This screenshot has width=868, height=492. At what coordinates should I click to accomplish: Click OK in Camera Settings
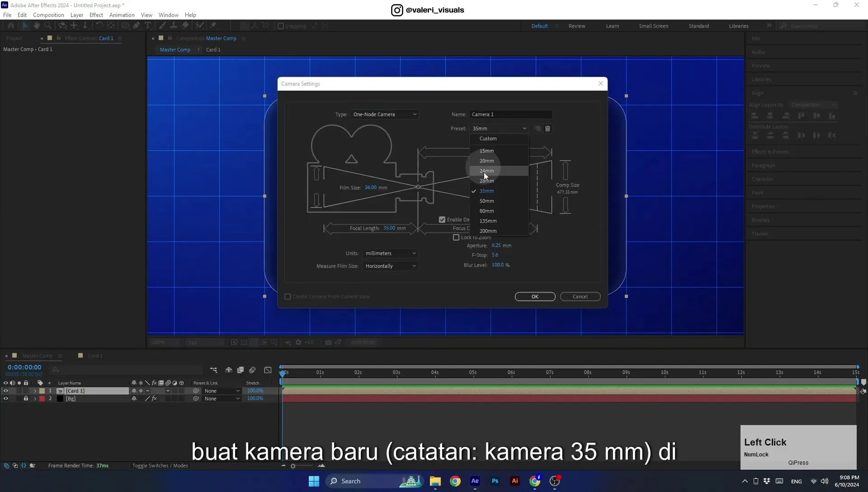tap(535, 297)
